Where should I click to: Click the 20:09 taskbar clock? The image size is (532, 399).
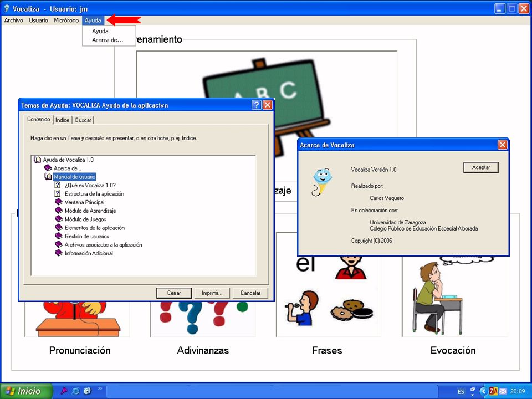click(518, 392)
